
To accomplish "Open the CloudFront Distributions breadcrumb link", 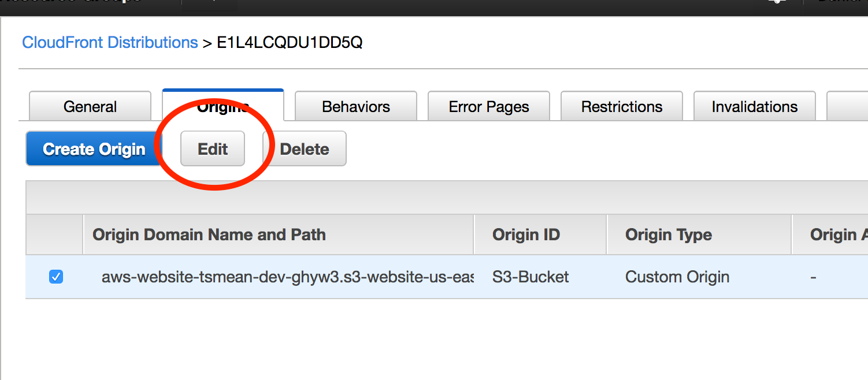I will pos(110,43).
